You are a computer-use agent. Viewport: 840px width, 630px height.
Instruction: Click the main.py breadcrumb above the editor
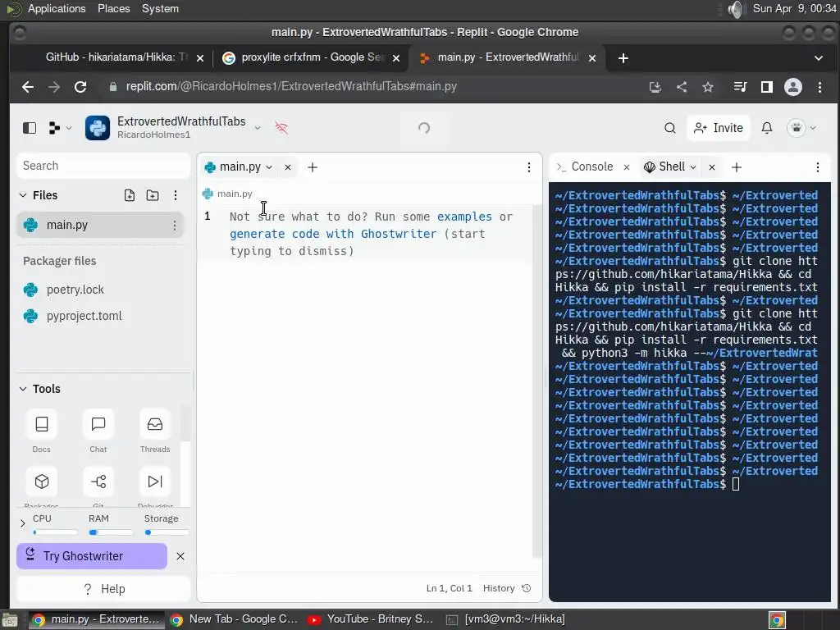pos(228,194)
